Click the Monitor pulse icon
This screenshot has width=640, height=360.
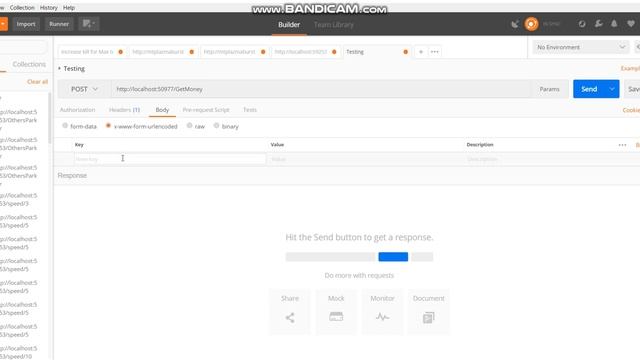click(382, 317)
